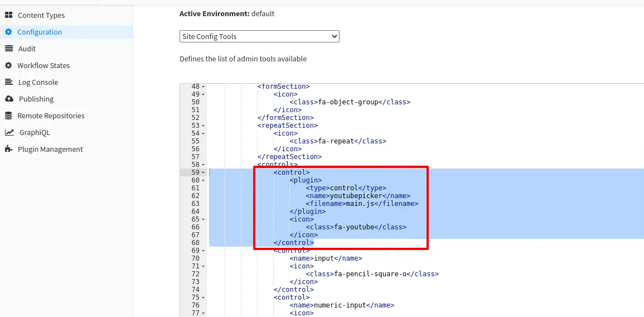Click the Publishing cloud upload icon
The height and width of the screenshot is (317, 644).
coord(8,99)
